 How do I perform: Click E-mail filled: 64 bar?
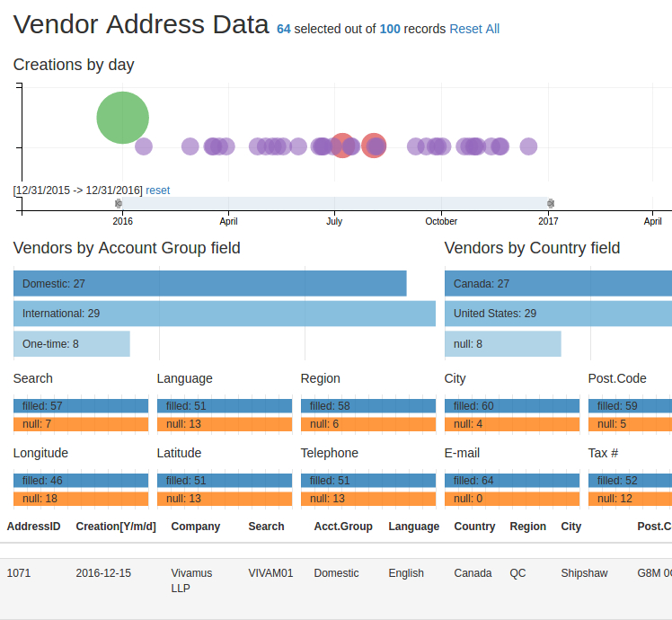click(511, 481)
